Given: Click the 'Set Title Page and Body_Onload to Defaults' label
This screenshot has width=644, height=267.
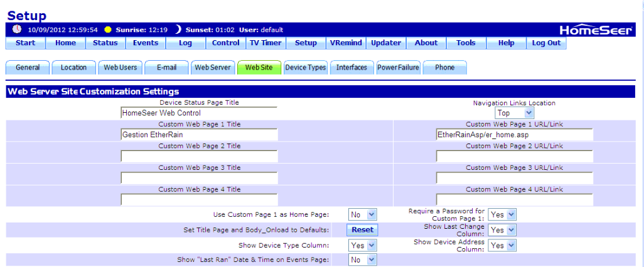Looking at the screenshot, I should click(x=256, y=230).
